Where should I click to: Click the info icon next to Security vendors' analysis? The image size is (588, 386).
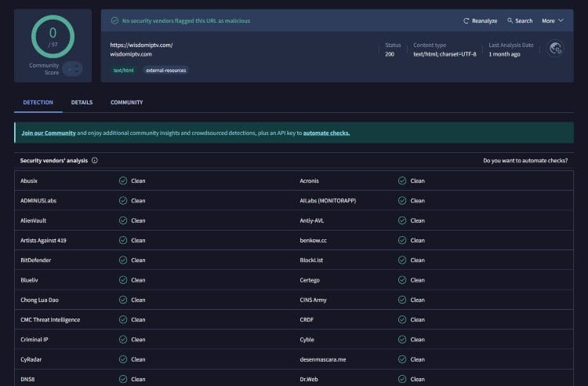click(x=95, y=160)
